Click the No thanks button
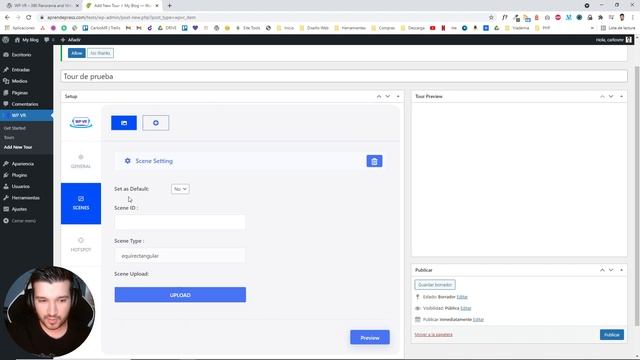The height and width of the screenshot is (360, 640). [100, 53]
